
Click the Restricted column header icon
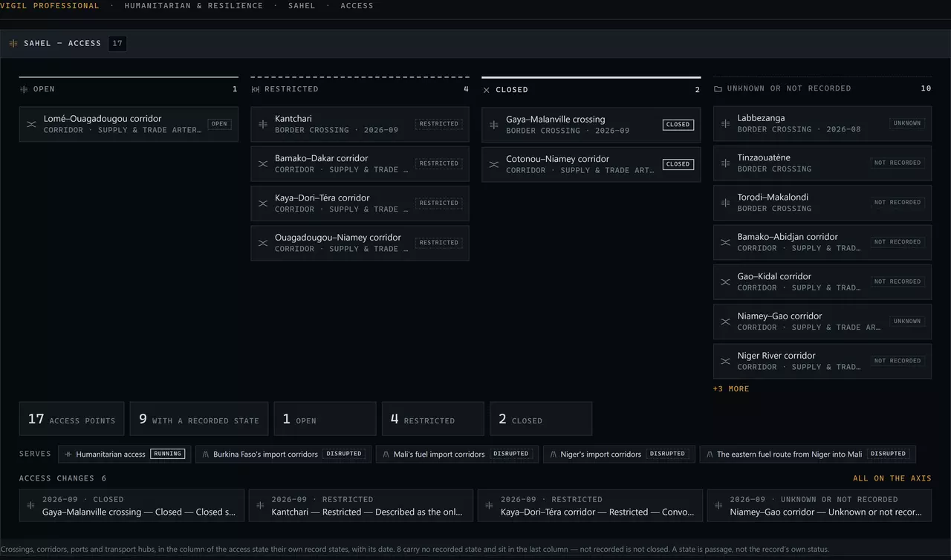(x=255, y=89)
